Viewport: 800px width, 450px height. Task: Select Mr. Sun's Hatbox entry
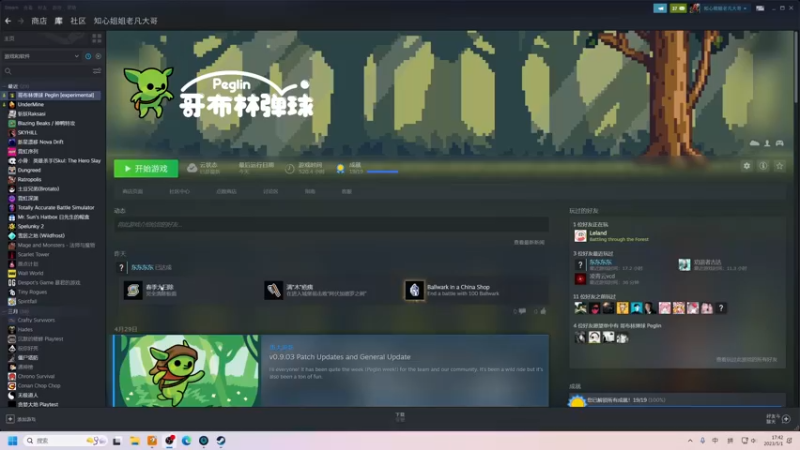coord(52,217)
